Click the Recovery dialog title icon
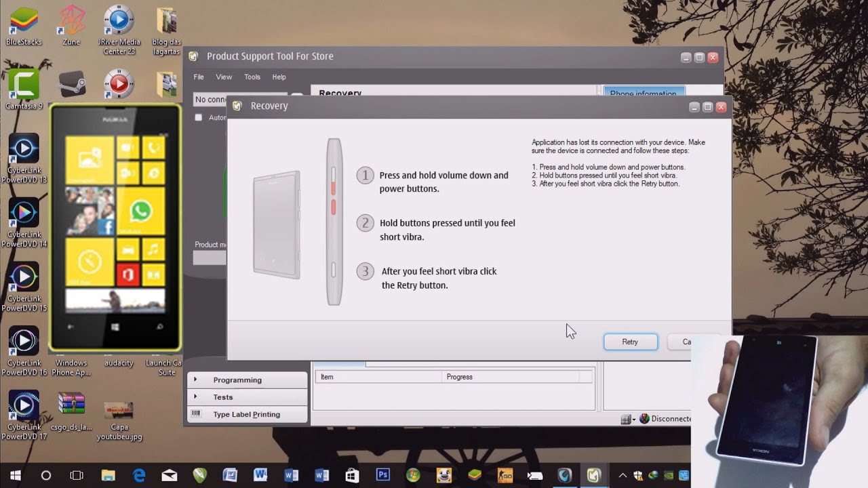This screenshot has width=868, height=488. 237,106
